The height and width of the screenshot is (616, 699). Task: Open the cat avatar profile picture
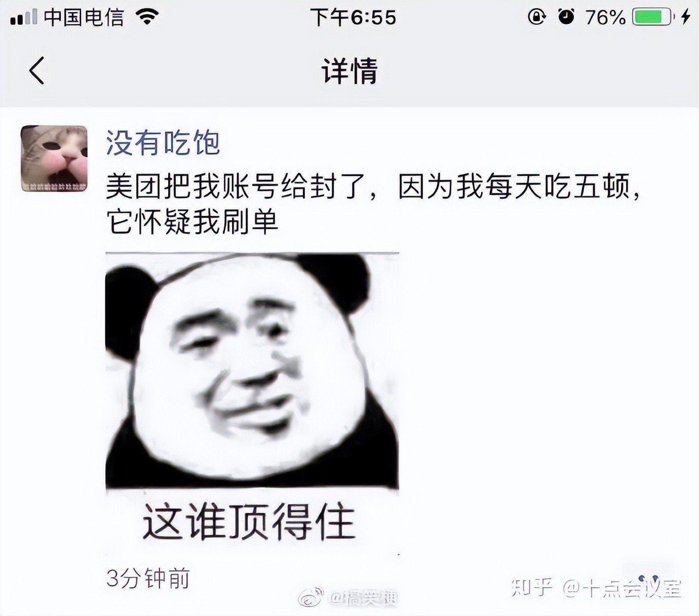(x=54, y=159)
